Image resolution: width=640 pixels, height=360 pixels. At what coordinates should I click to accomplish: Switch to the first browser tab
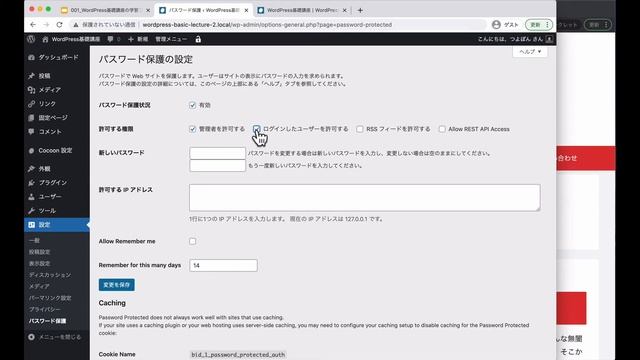tap(104, 10)
